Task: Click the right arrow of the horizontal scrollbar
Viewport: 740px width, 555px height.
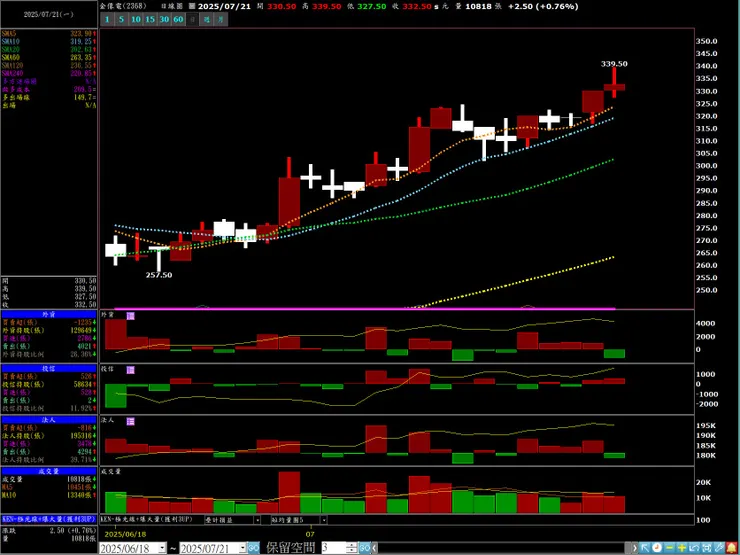Action: pyautogui.click(x=634, y=548)
